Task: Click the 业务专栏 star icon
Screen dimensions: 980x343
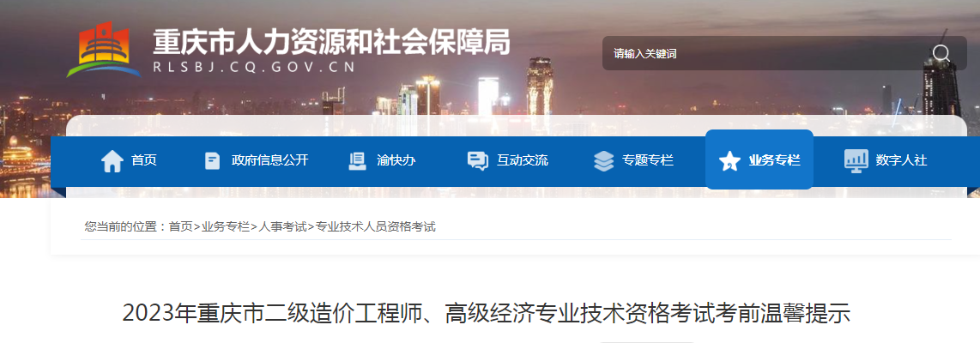Action: [729, 160]
